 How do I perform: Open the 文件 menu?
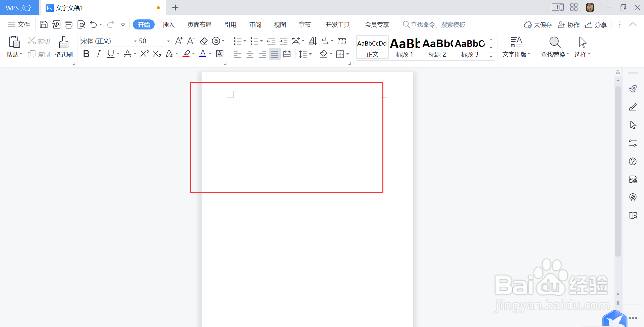tap(19, 24)
